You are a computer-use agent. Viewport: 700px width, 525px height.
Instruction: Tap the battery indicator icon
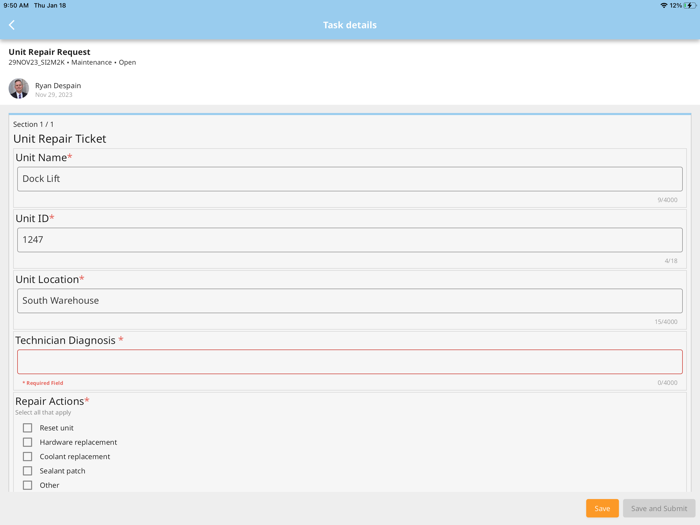point(690,5)
